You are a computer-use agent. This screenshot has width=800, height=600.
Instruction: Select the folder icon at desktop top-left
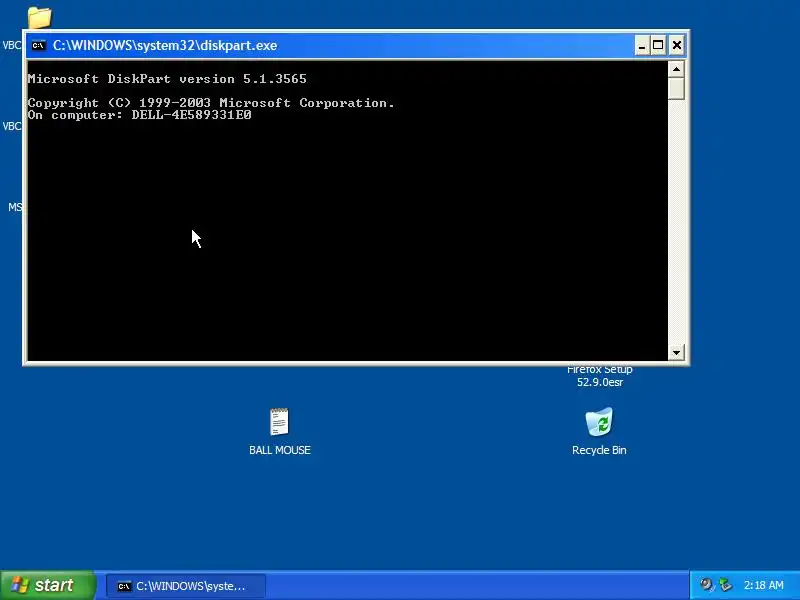pyautogui.click(x=40, y=18)
